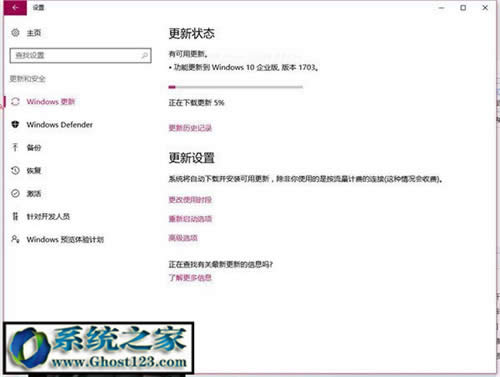500x377 pixels.
Task: Click the 更改使用时段 link
Action: click(x=190, y=200)
